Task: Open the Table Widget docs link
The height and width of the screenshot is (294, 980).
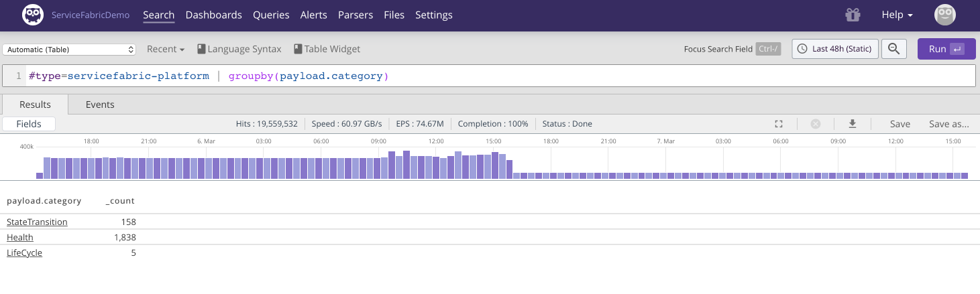Action: coord(327,49)
